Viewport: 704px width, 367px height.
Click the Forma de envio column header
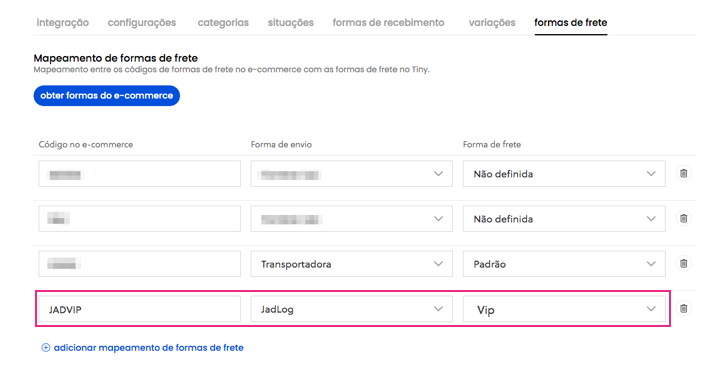point(281,145)
